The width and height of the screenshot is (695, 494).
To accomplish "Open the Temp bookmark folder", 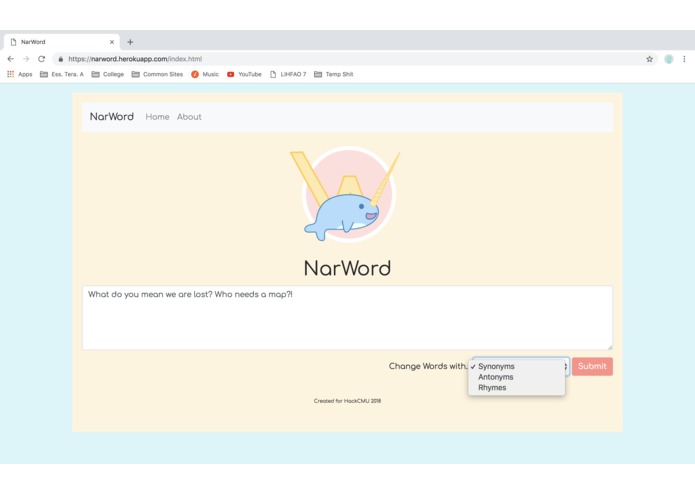I will coord(334,74).
